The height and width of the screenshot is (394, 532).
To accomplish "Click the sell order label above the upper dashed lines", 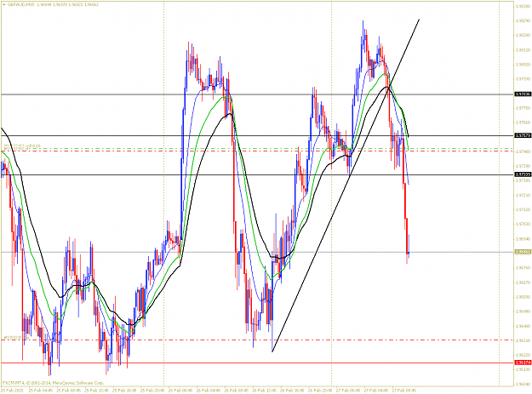I will (x=22, y=146).
